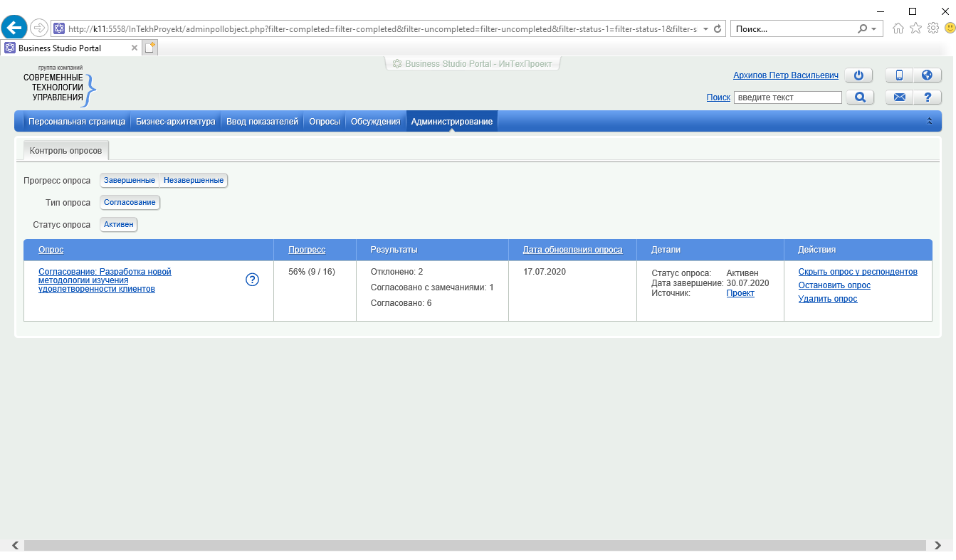The height and width of the screenshot is (560, 956).
Task: Toggle the Согласование survey type filter
Action: point(130,203)
